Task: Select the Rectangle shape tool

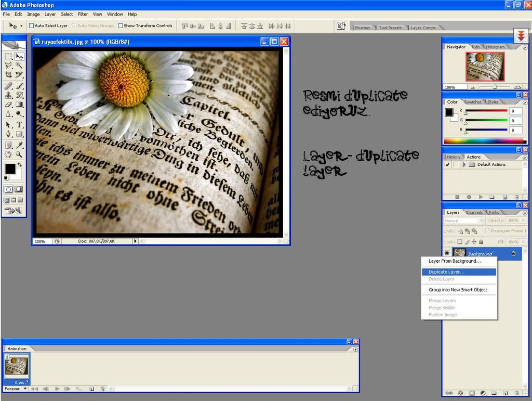Action: tap(19, 134)
